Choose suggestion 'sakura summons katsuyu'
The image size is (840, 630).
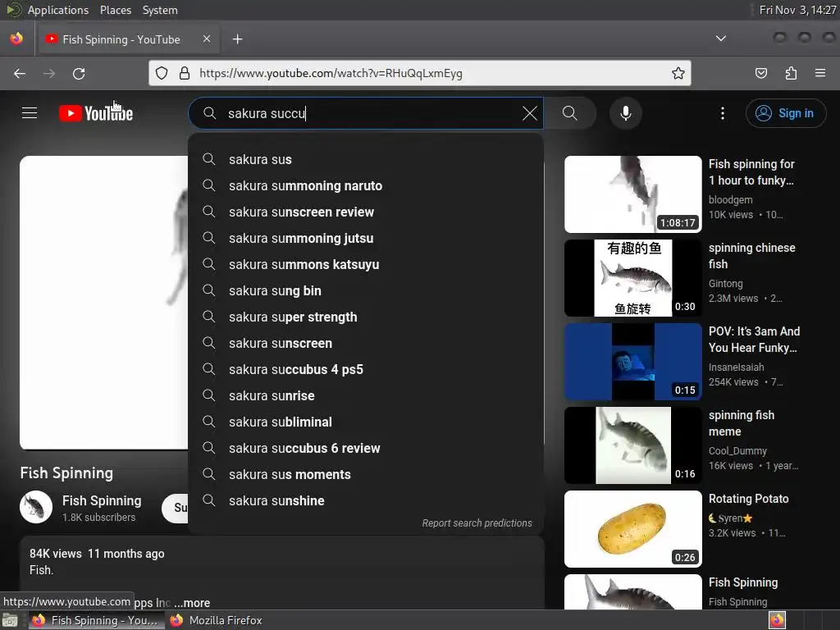tap(366, 264)
